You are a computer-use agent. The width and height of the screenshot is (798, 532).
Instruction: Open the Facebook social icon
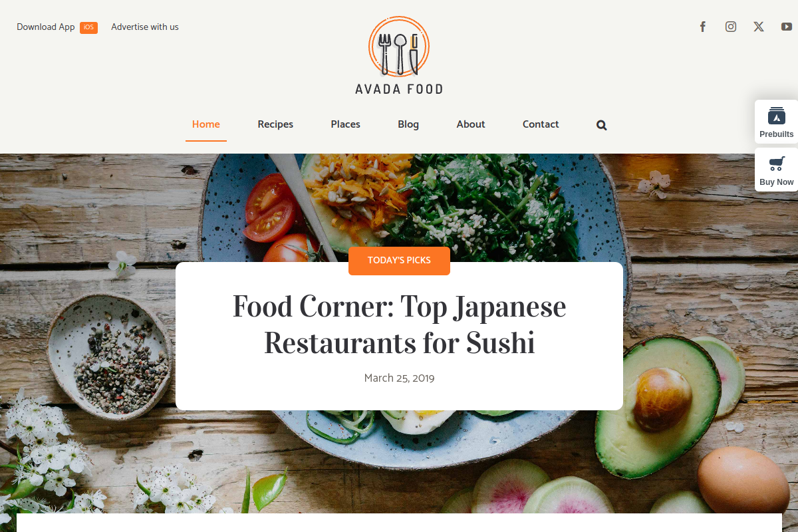click(x=702, y=27)
